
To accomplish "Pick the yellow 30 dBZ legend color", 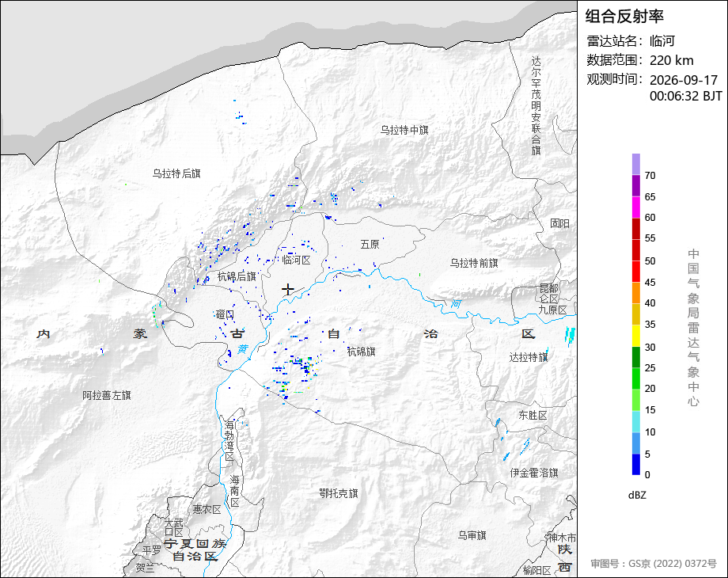I will pos(636,336).
